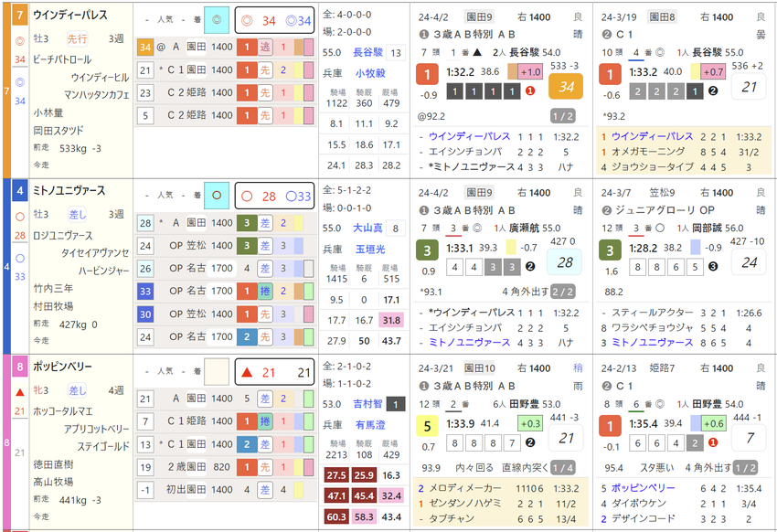
Task: Click result horse デザインコード
Action: coord(644,518)
